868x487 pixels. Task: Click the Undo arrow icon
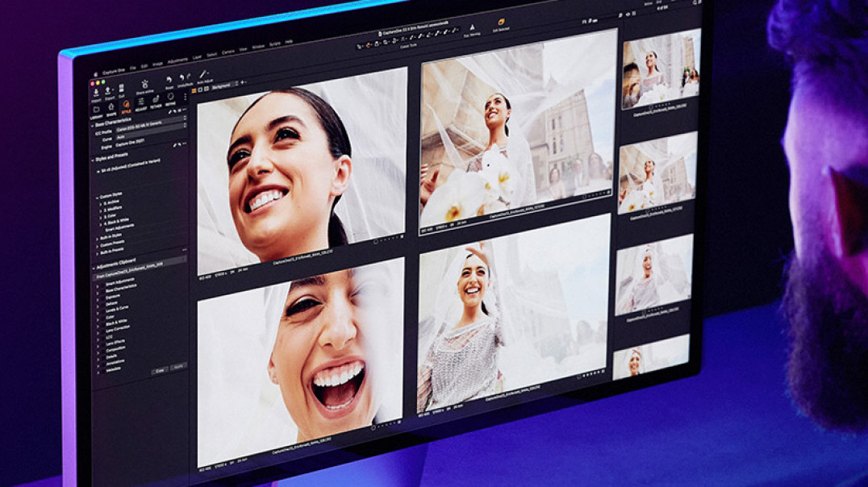[x=182, y=79]
